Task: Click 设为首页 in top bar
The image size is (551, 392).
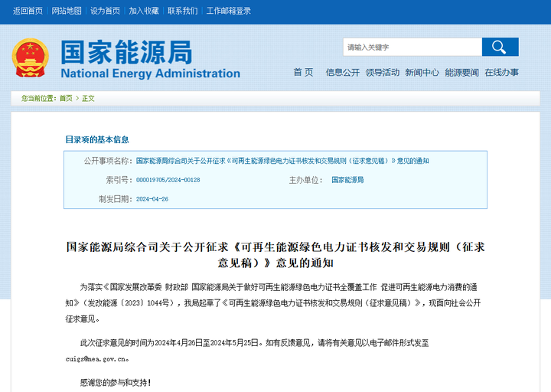Action: coord(105,11)
